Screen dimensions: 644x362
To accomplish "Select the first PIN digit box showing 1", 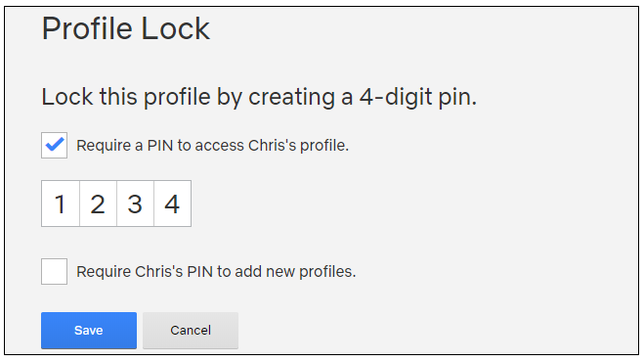I will click(x=61, y=204).
